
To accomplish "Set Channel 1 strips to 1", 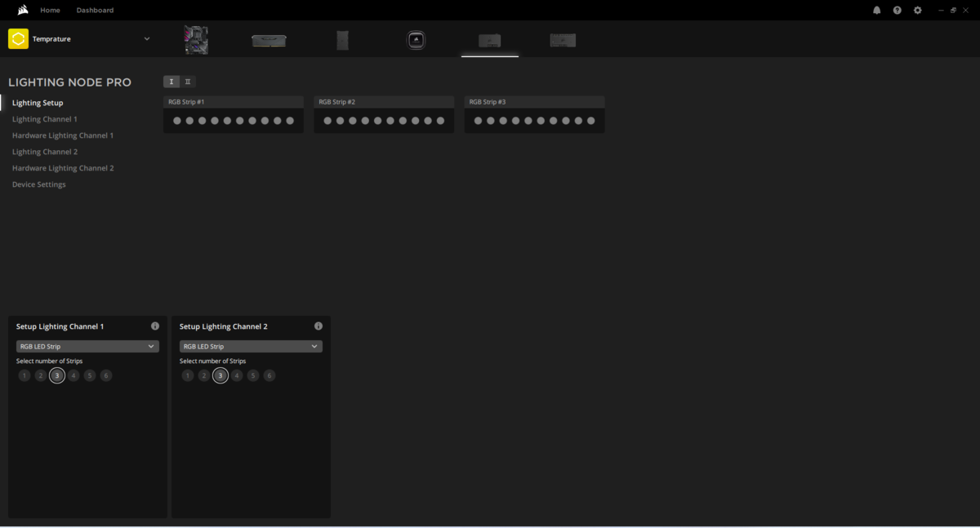I will tap(24, 375).
